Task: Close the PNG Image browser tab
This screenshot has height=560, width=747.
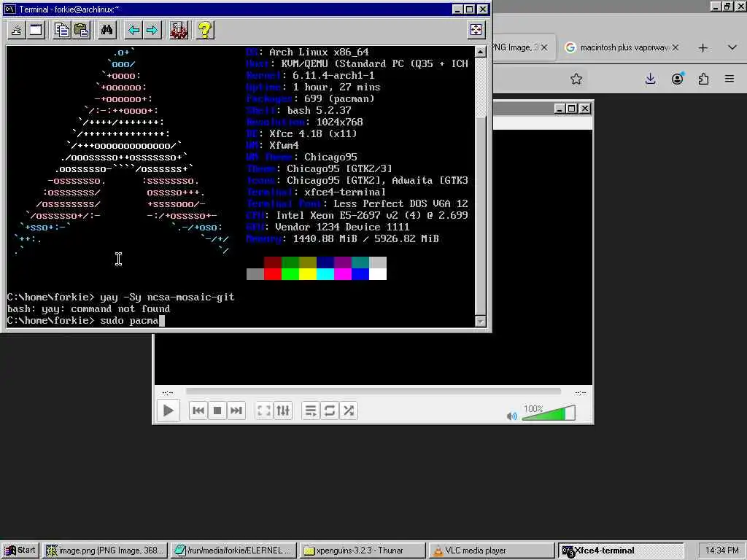Action: pos(544,47)
